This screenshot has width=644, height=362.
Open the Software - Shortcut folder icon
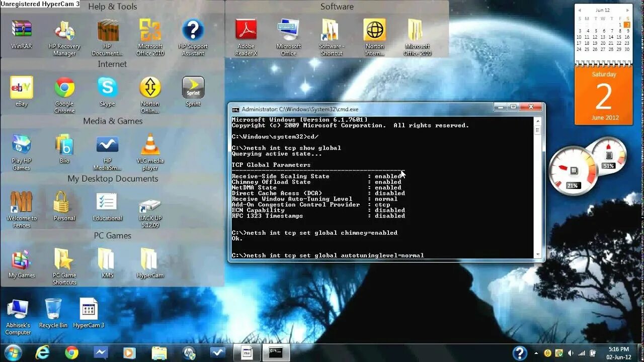[331, 38]
